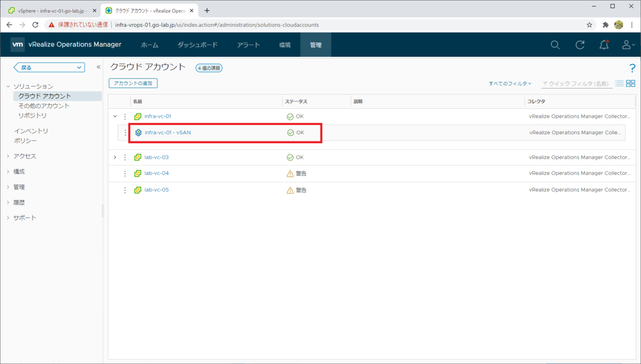The width and height of the screenshot is (641, 364).
Task: Collapse the sidebar double-chevron icon
Action: 98,67
